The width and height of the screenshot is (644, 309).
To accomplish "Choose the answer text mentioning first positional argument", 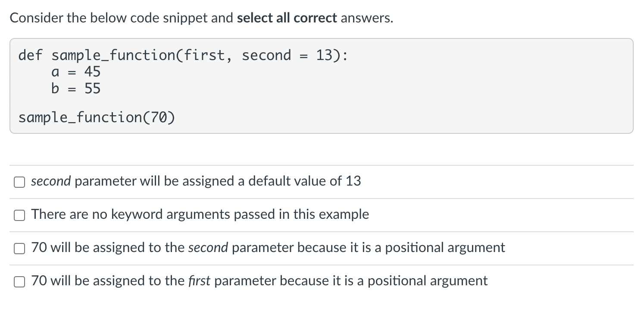I will point(259,281).
